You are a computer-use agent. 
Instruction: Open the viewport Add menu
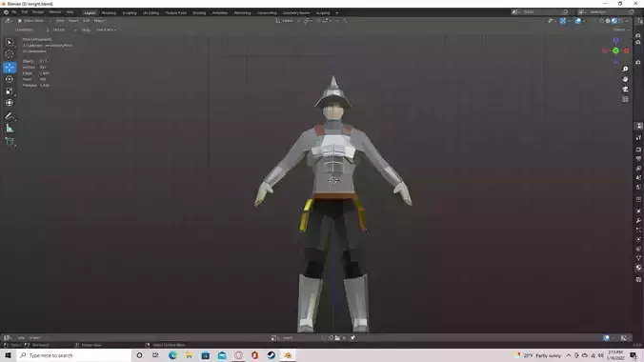pos(87,21)
